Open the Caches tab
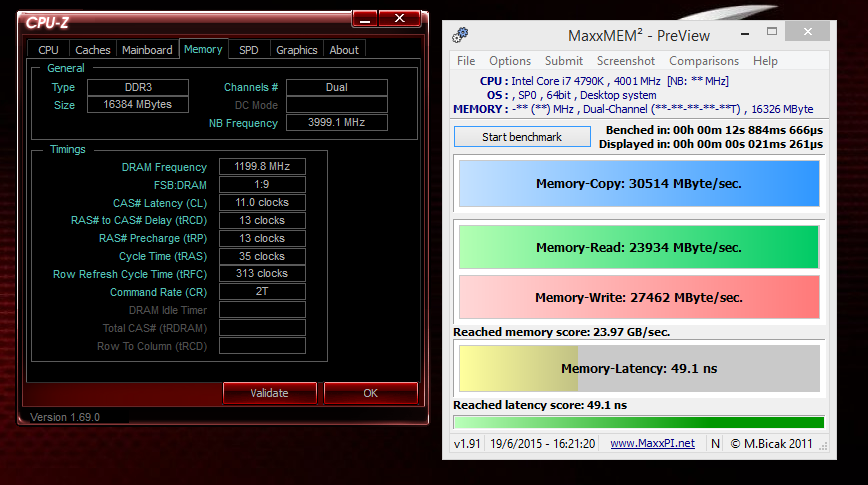868x485 pixels. coord(92,50)
